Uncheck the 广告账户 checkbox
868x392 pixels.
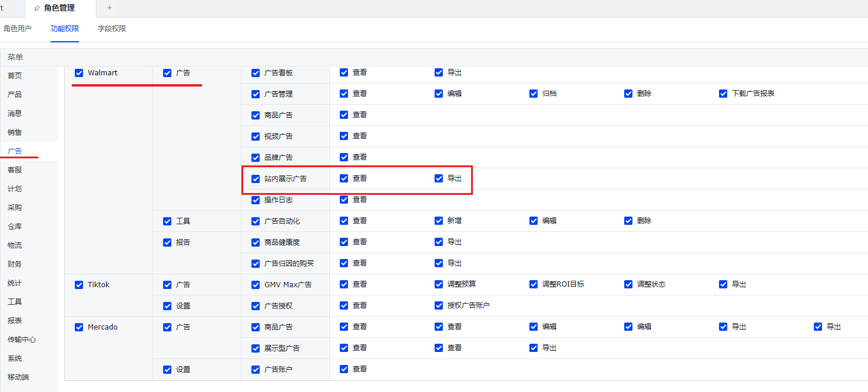point(256,370)
